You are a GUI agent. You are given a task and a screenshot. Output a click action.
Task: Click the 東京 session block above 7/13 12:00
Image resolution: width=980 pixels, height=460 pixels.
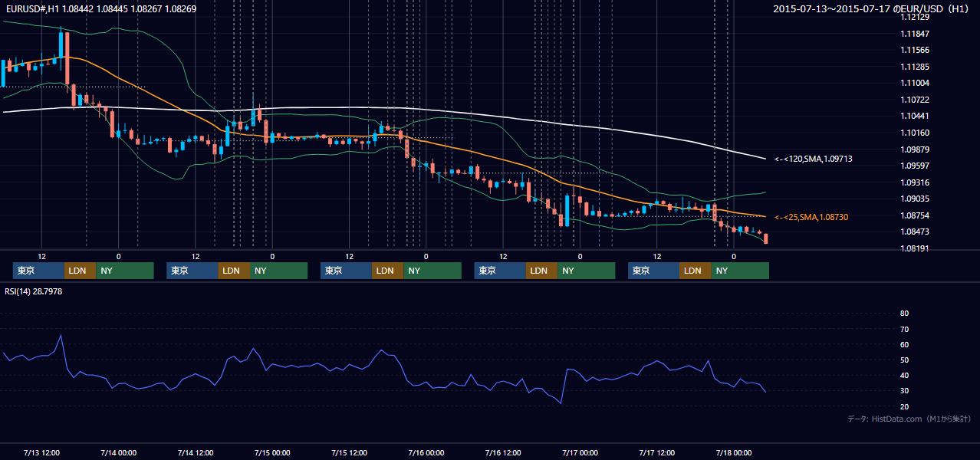pos(38,271)
